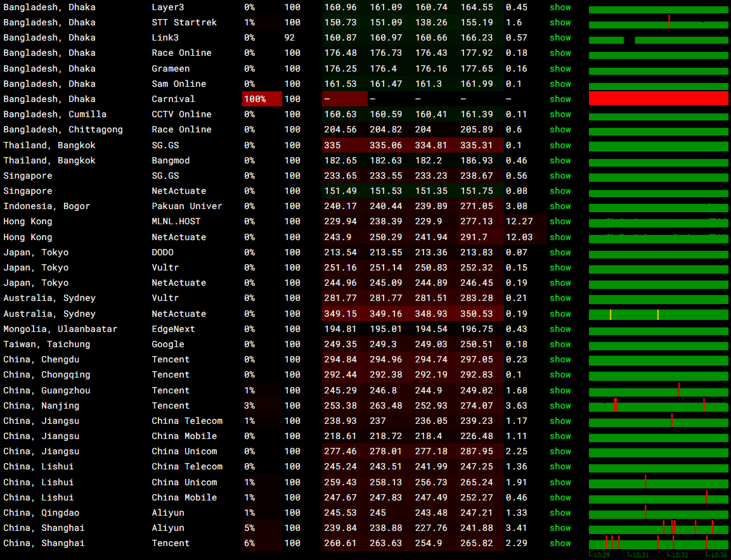Click show for Taichung Google
Image resolution: width=731 pixels, height=560 pixels.
click(560, 344)
